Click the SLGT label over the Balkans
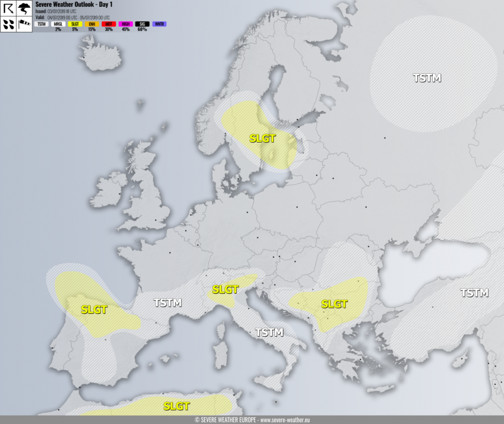 pos(334,304)
